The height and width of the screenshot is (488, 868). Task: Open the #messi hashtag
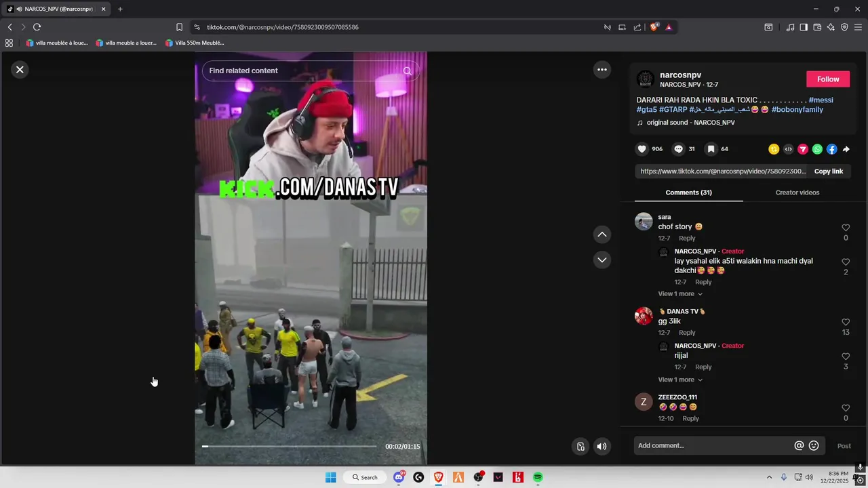click(x=821, y=100)
